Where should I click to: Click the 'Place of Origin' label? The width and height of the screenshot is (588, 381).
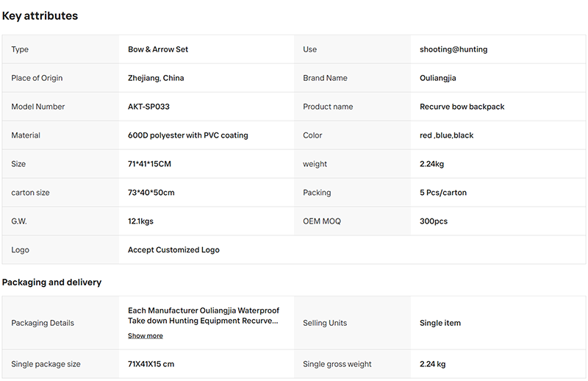tap(37, 78)
